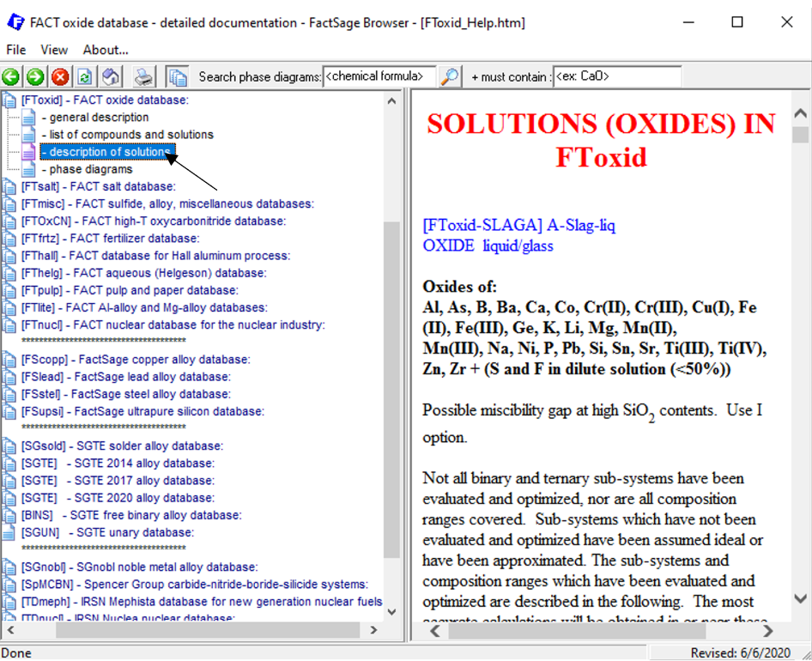
Task: Open [SpMCBN] Spencer Group carbide-nitride entry
Action: pos(195,585)
